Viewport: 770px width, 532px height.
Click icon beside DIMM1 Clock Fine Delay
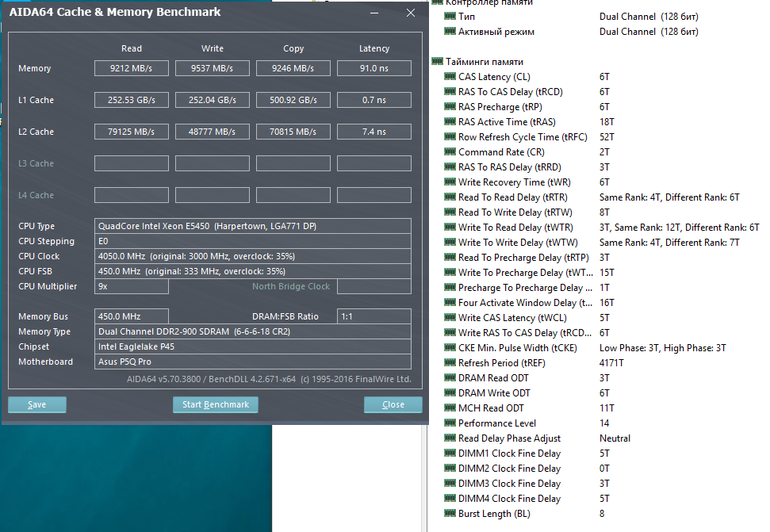tap(450, 453)
